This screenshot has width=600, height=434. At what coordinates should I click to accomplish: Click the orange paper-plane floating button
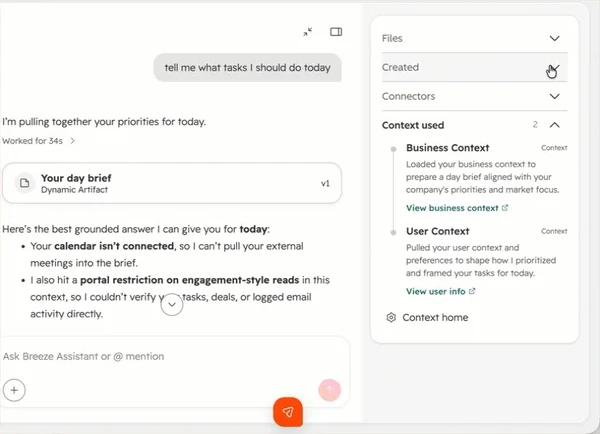click(288, 412)
